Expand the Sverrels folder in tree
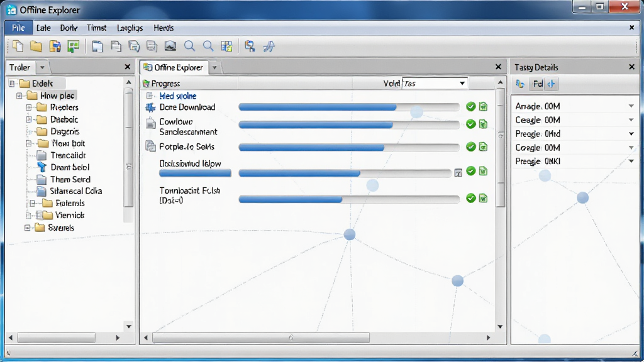The height and width of the screenshot is (362, 644). pos(28,228)
